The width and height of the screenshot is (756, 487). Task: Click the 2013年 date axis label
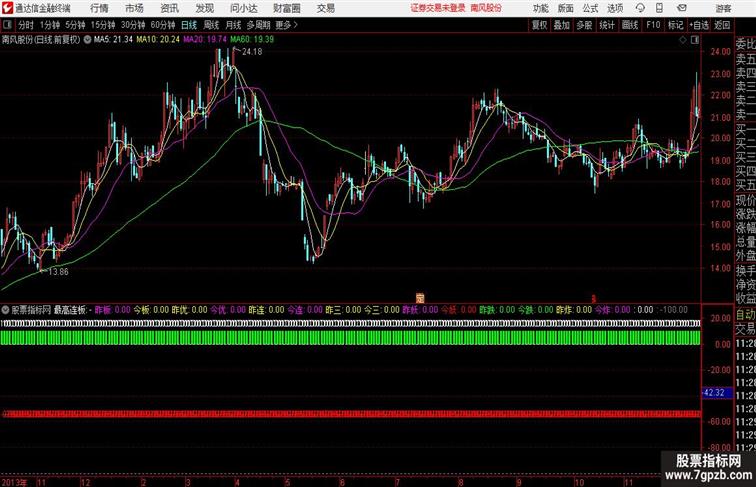[x=14, y=482]
